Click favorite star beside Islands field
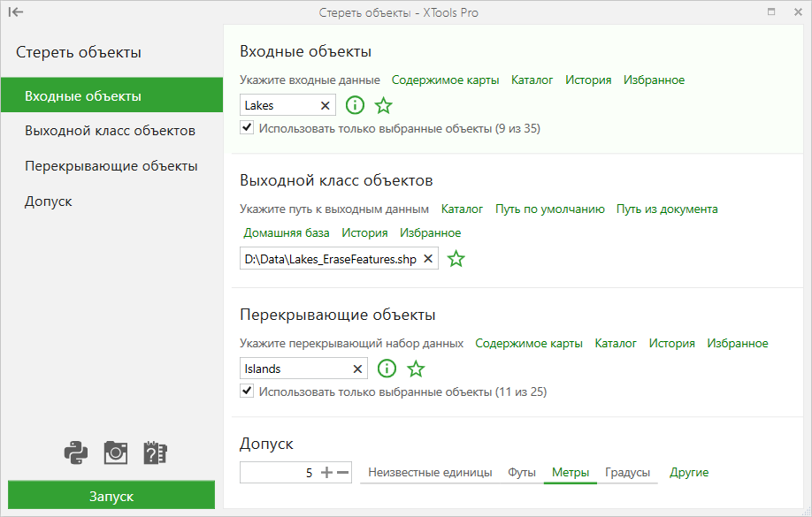 pyautogui.click(x=416, y=369)
